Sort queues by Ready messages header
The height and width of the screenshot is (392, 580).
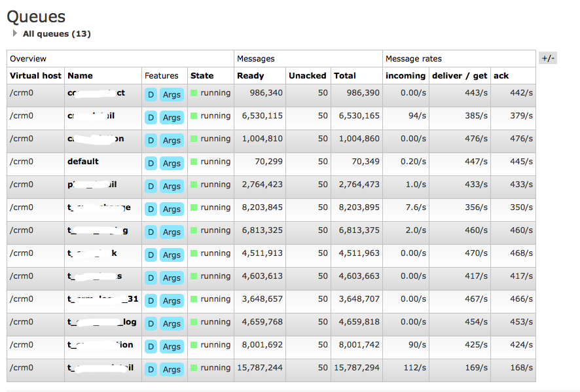(251, 76)
